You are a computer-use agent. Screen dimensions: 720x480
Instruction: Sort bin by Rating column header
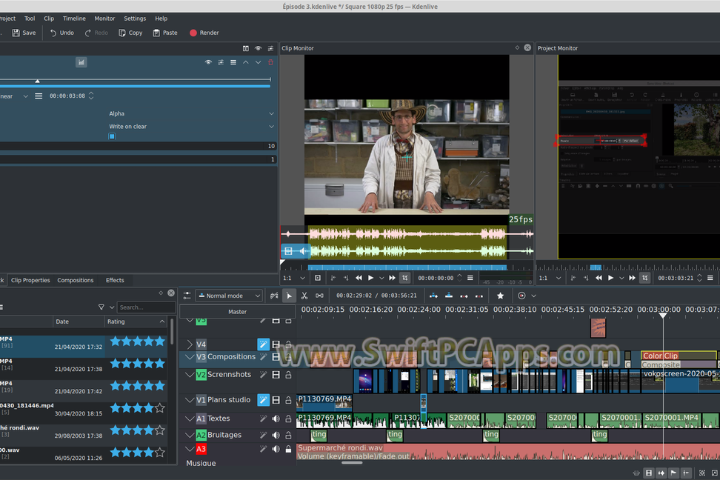135,322
